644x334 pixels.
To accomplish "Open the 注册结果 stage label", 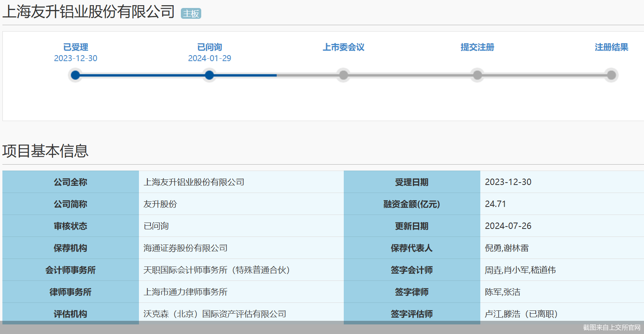I will coord(611,47).
